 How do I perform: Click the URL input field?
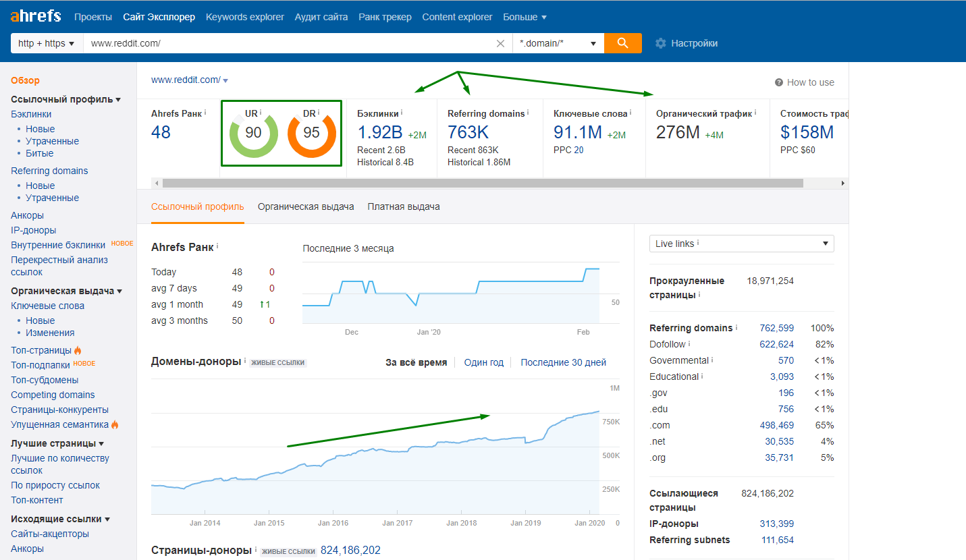point(290,43)
